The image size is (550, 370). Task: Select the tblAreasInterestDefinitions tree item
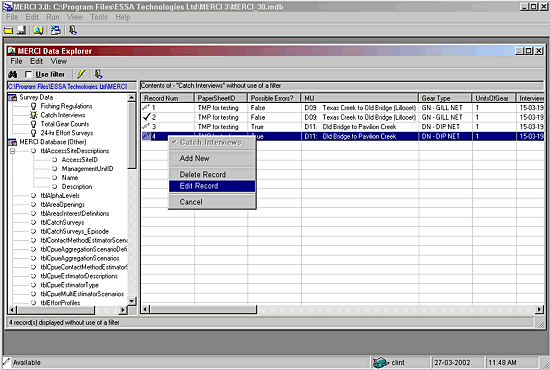pyautogui.click(x=75, y=214)
